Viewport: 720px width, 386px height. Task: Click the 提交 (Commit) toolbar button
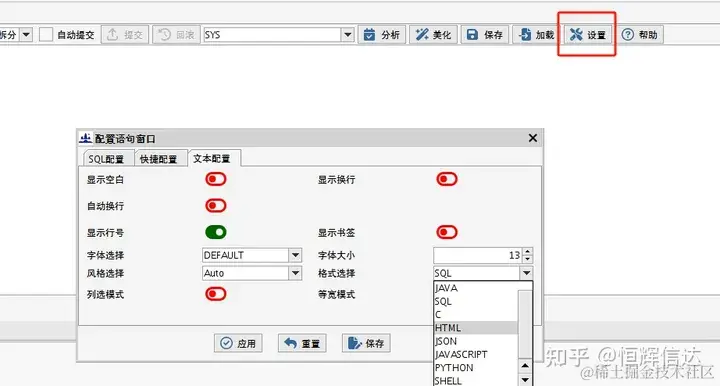124,34
